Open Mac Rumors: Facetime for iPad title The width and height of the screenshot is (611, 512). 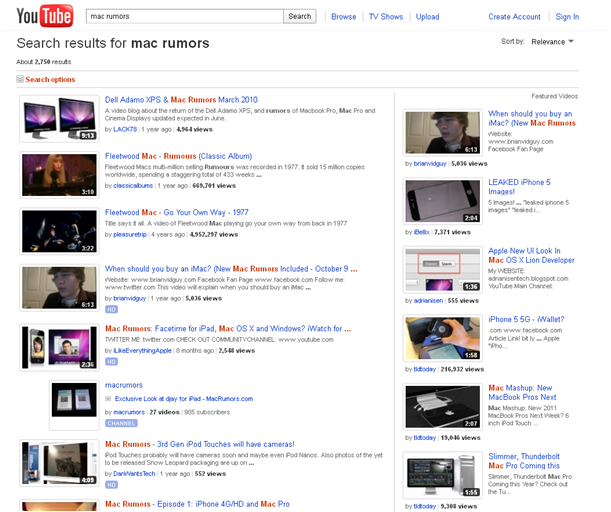[x=228, y=329]
